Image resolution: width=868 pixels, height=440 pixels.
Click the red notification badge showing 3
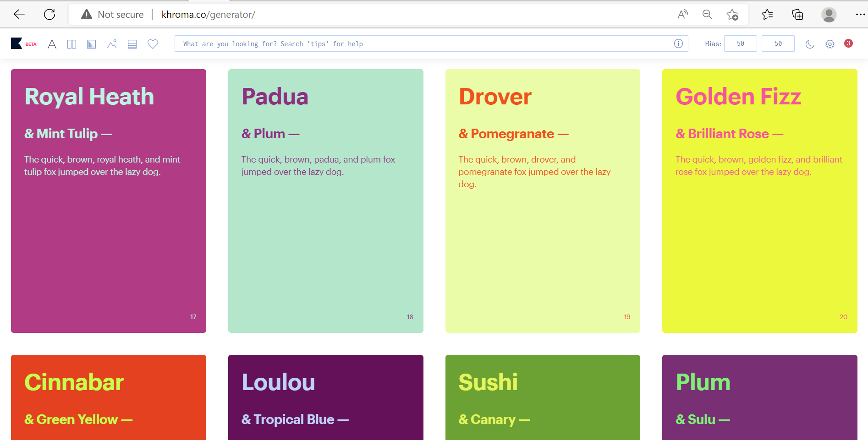pyautogui.click(x=848, y=43)
